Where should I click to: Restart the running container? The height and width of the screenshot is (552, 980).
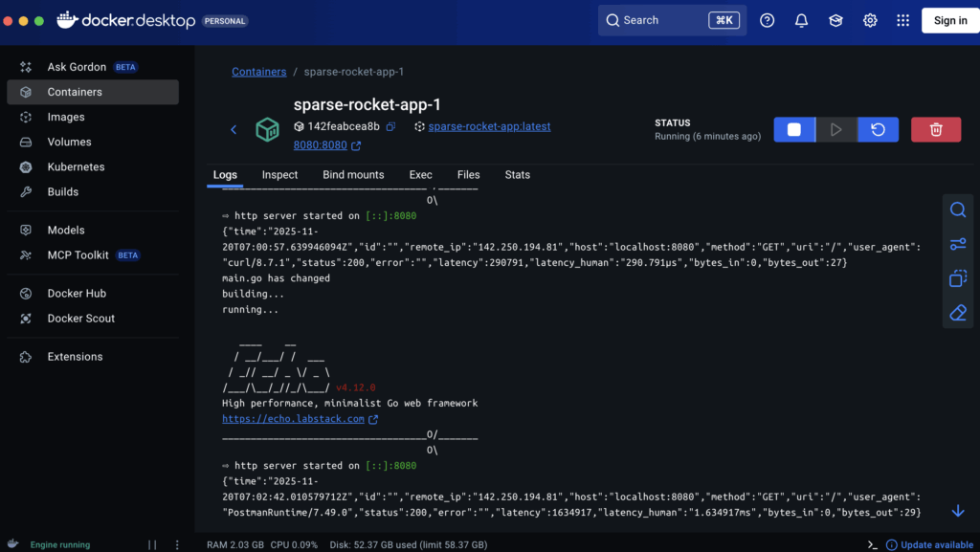pyautogui.click(x=878, y=129)
